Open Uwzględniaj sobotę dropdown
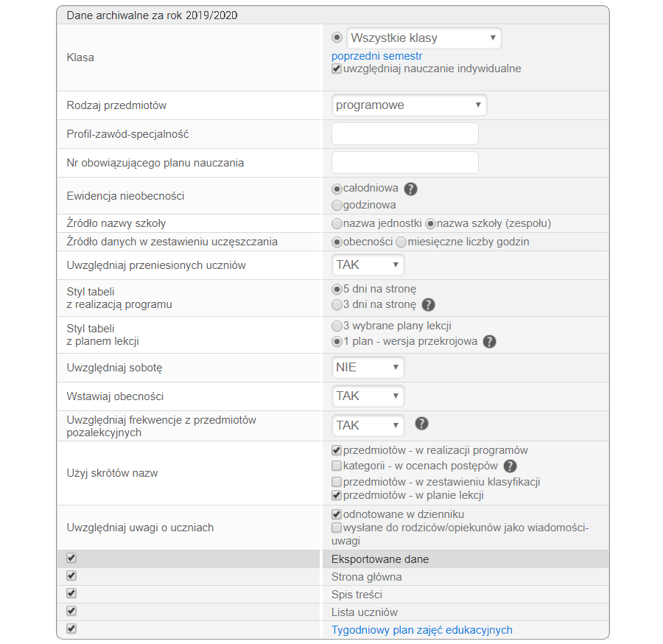This screenshot has height=644, width=663. (x=368, y=367)
